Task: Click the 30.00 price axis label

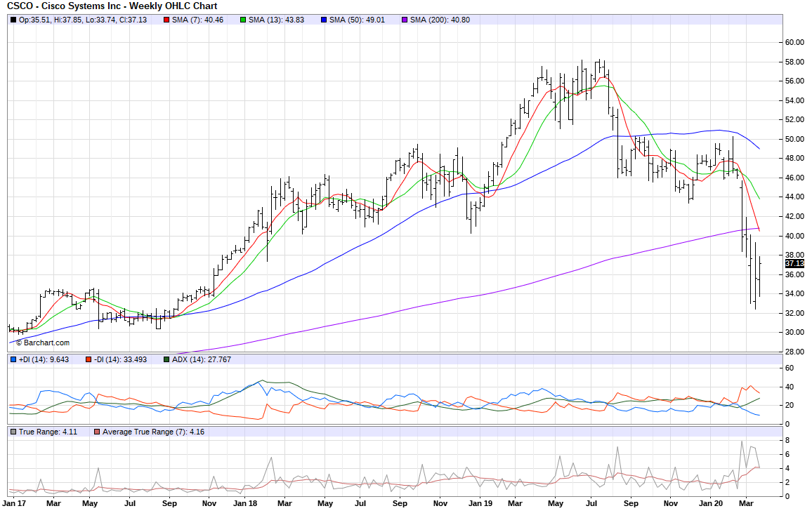Action: [x=794, y=333]
